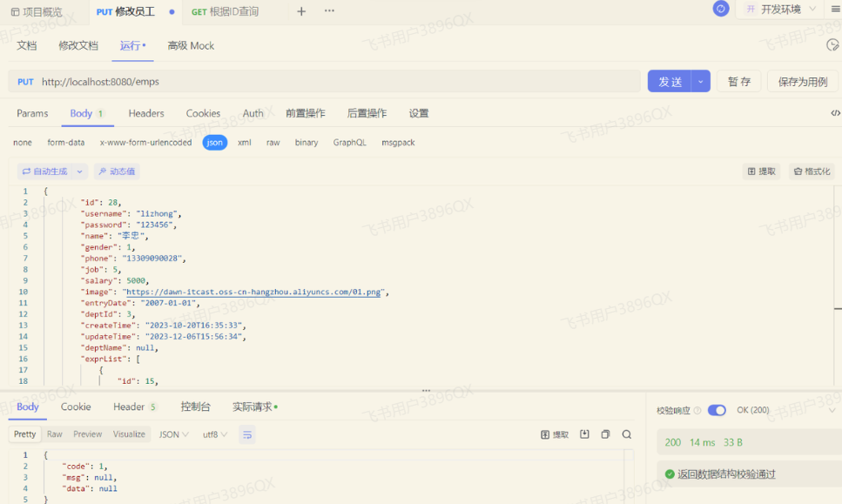
Task: Search the response with the magnifier icon
Action: click(627, 434)
